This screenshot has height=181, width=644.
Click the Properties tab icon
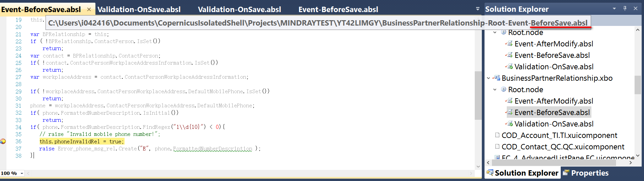(566, 173)
